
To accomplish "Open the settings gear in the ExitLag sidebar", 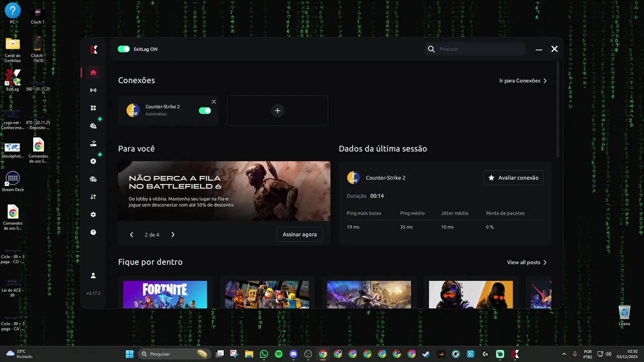I will [93, 215].
